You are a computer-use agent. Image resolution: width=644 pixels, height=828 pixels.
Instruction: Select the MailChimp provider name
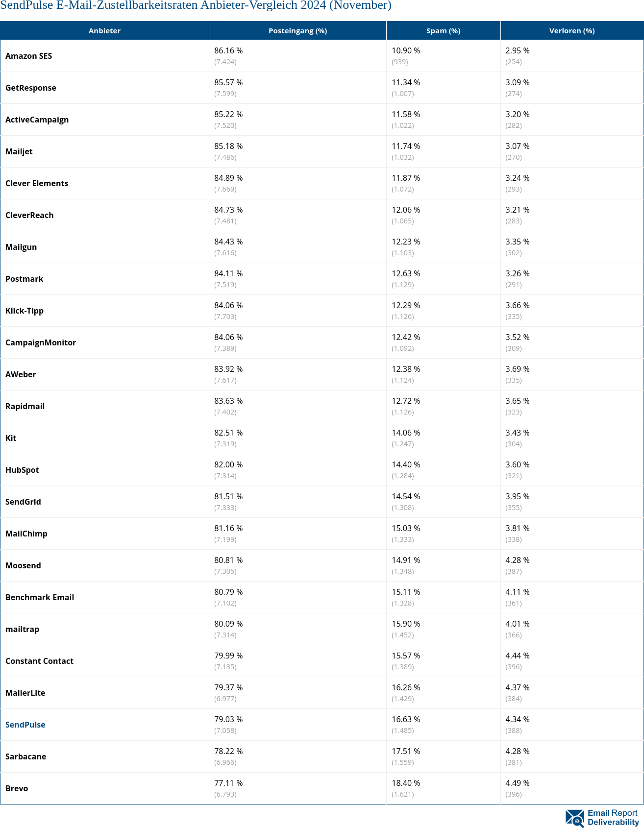[x=26, y=534]
